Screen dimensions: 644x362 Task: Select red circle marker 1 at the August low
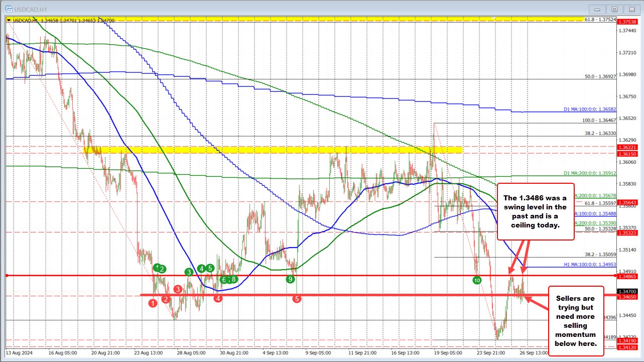click(153, 303)
